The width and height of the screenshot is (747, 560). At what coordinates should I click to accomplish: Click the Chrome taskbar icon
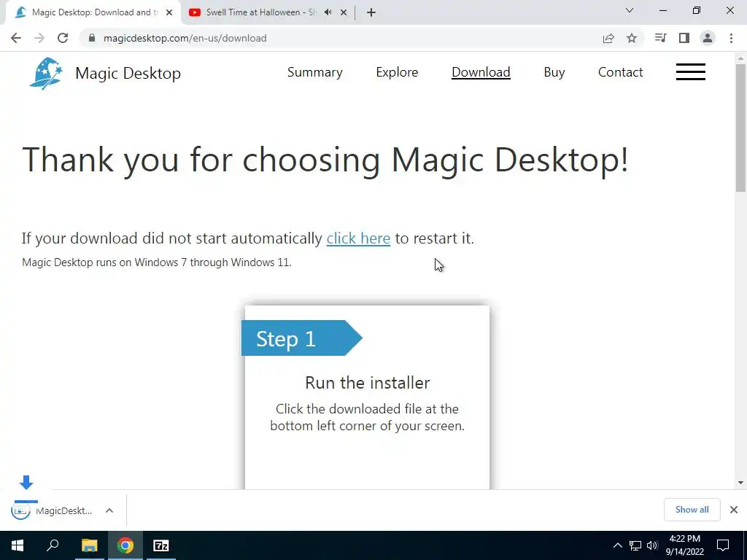(125, 545)
